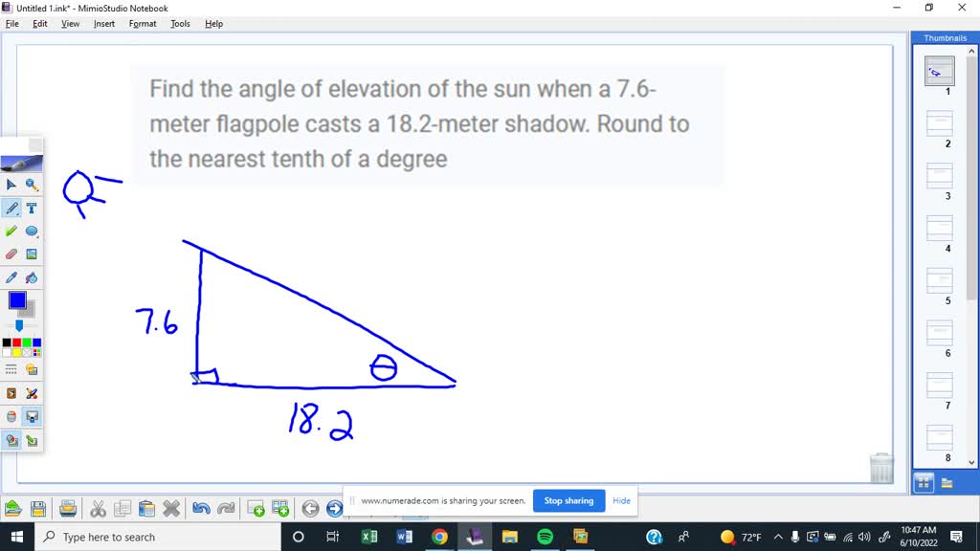Click the Stop sharing button
Image resolution: width=980 pixels, height=551 pixels.
[x=568, y=500]
